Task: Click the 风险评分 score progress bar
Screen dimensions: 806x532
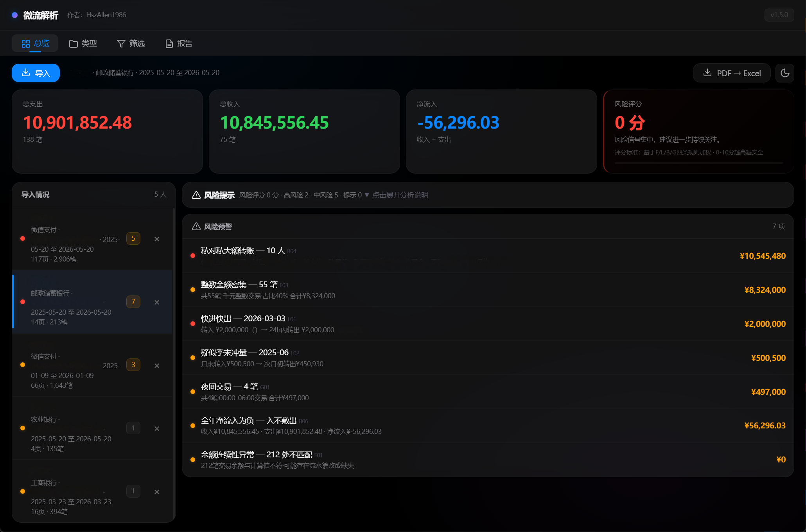Action: click(x=698, y=163)
